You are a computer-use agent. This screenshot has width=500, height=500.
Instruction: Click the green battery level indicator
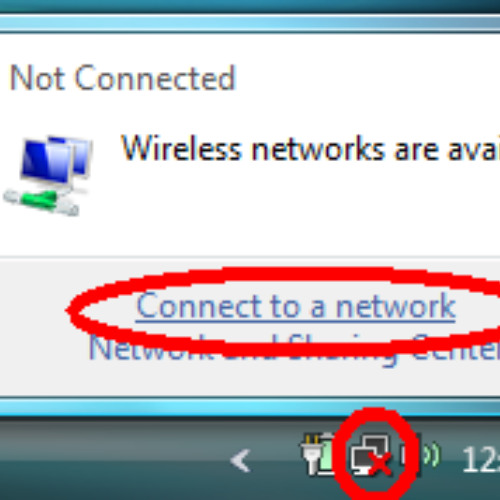[326, 455]
